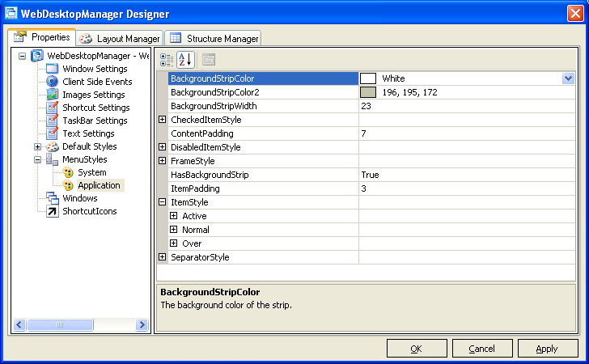Collapse the ItemStyle property group
This screenshot has width=589, height=364.
[x=163, y=202]
